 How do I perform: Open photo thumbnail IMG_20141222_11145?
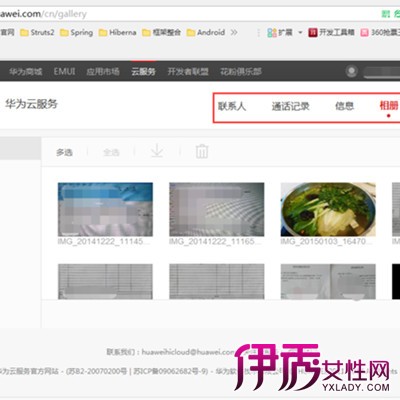click(105, 209)
